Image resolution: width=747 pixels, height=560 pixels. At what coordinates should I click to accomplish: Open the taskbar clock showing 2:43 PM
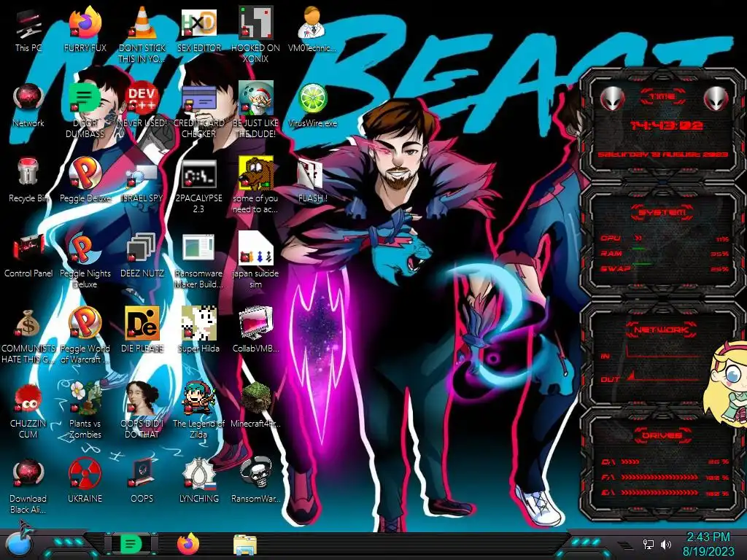tap(708, 544)
